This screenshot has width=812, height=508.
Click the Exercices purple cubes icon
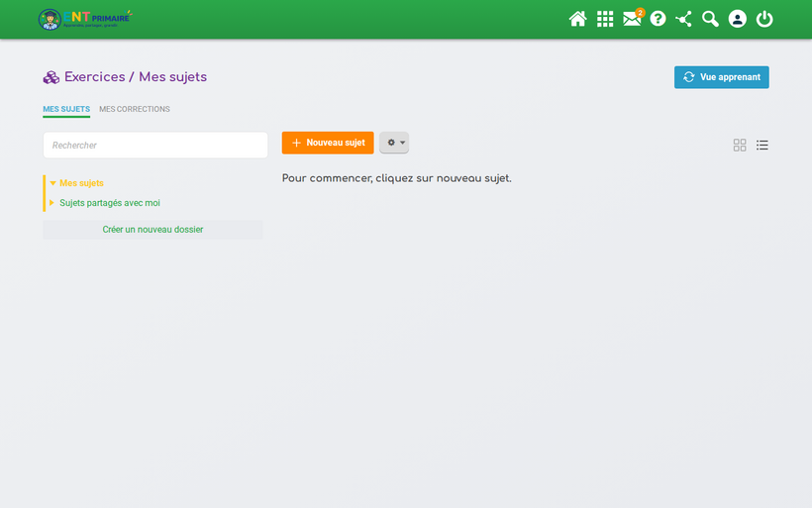pyautogui.click(x=51, y=77)
